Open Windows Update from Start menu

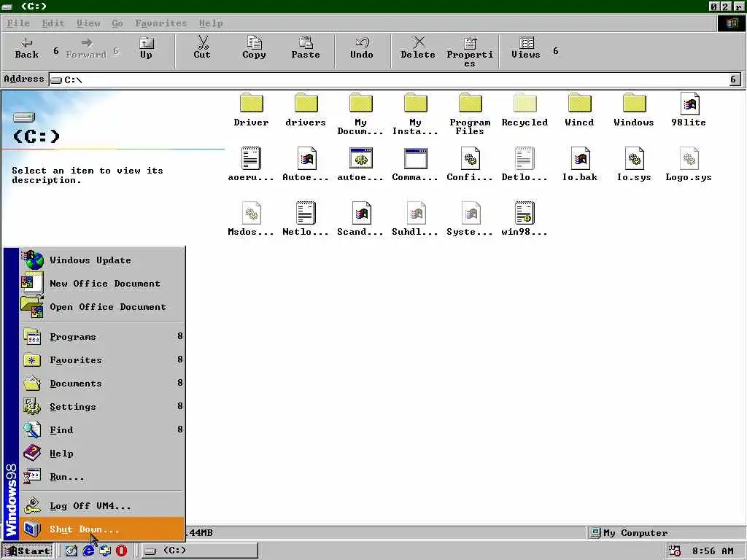click(x=102, y=260)
